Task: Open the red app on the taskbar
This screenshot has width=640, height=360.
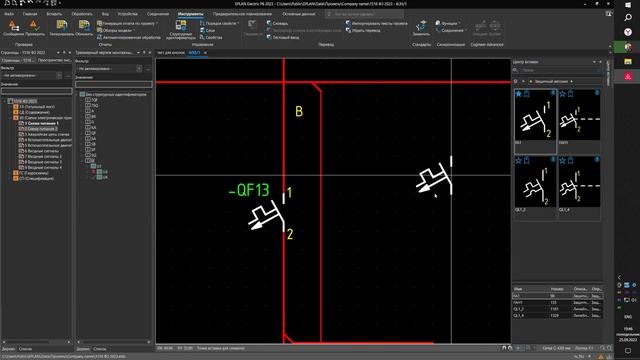Action: (x=628, y=76)
